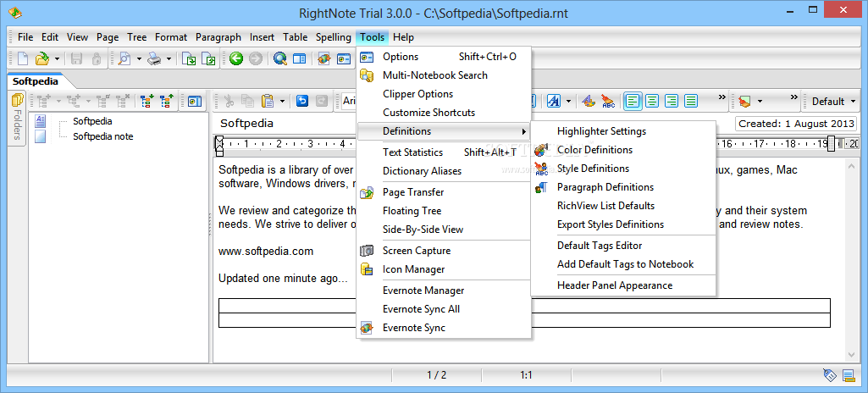
Task: Click the right margin marker on ruler
Action: [831, 144]
